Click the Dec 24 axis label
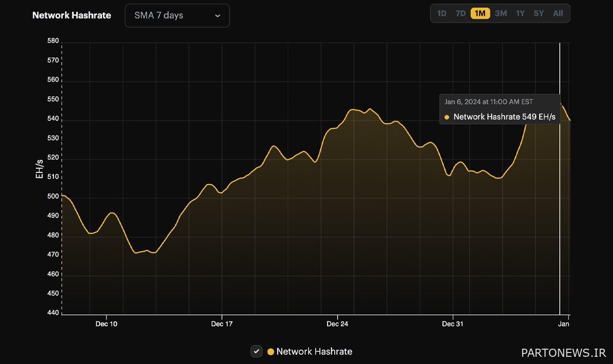Screen dimensions: 613x364 [338, 324]
